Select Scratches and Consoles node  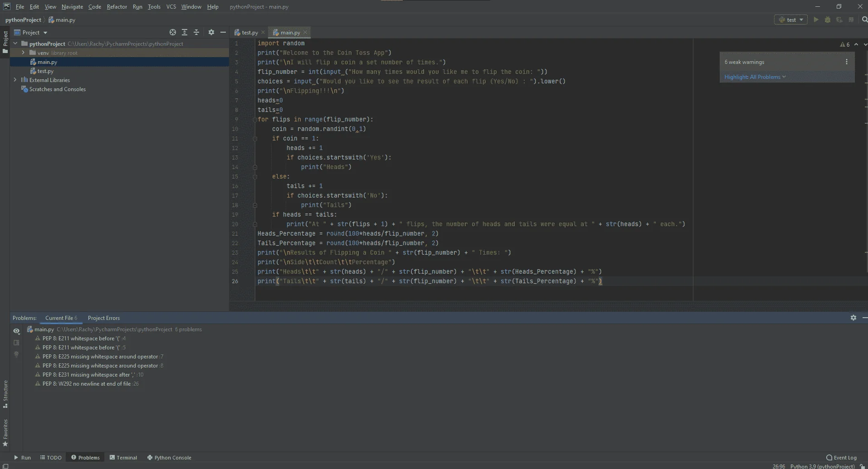(x=57, y=89)
